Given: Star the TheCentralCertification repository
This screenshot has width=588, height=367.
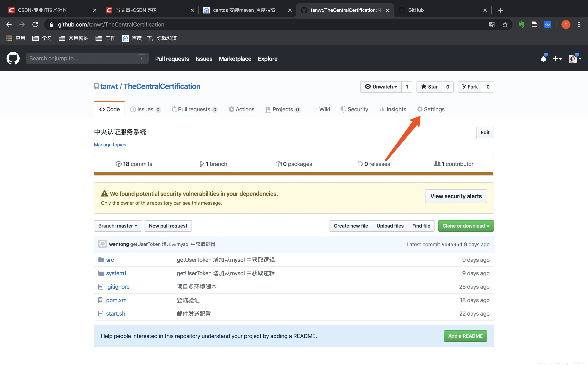Looking at the screenshot, I should [429, 87].
